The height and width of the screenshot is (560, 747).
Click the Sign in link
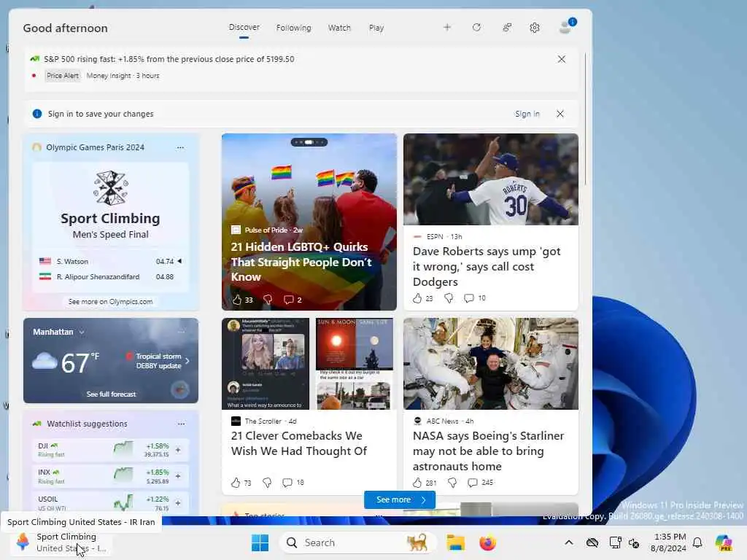(x=527, y=114)
